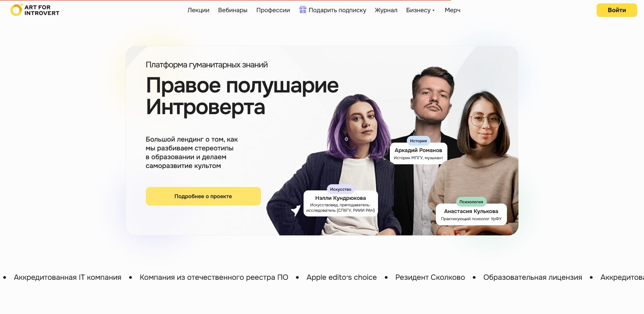
Task: Go to the Профессии page
Action: (x=273, y=10)
